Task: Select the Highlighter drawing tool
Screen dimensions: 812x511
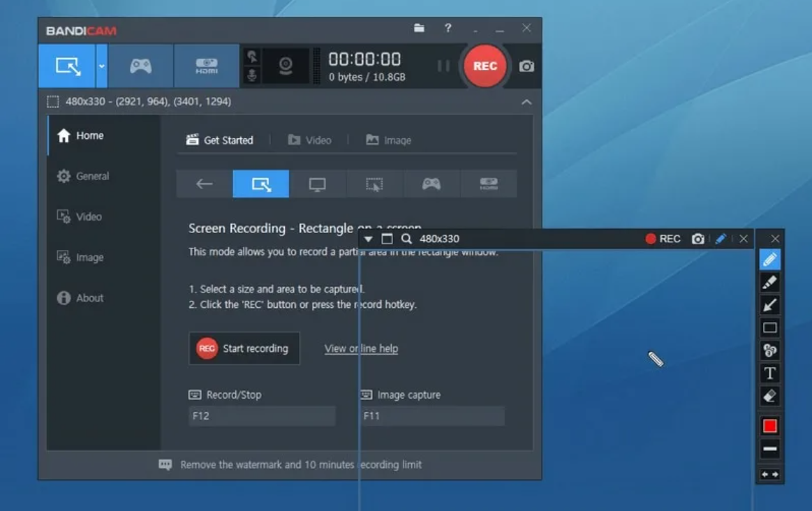Action: (x=769, y=282)
